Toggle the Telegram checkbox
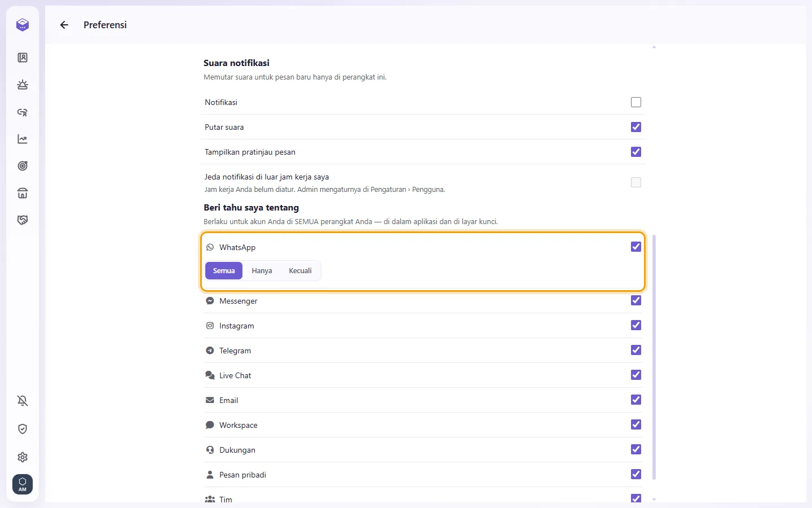 point(636,350)
